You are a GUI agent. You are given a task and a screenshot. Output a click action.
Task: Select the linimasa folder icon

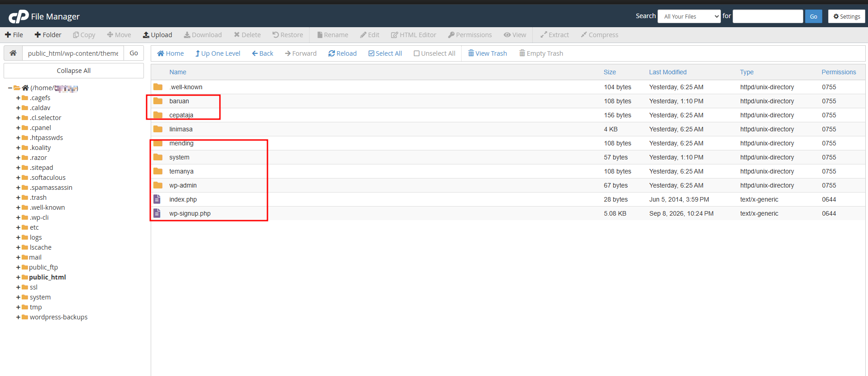click(158, 129)
